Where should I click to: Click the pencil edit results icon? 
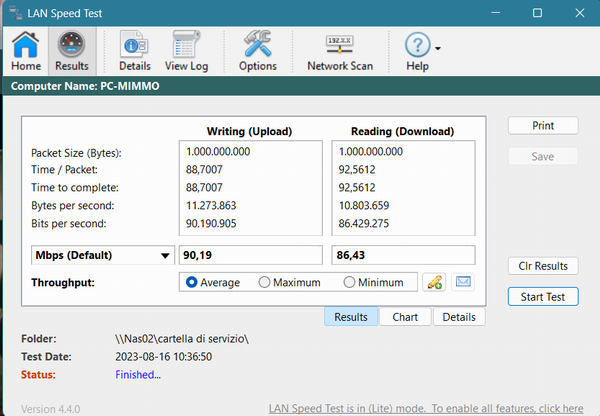[434, 282]
